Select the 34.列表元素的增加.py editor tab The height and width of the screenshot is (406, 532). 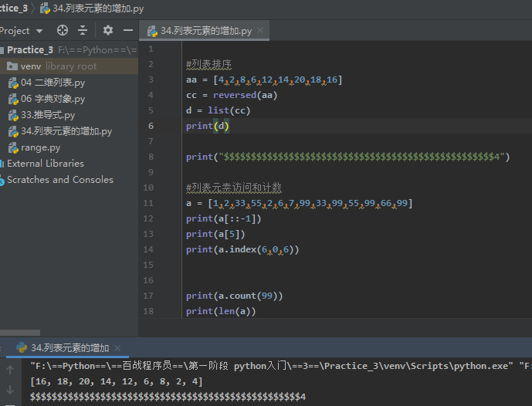point(205,31)
